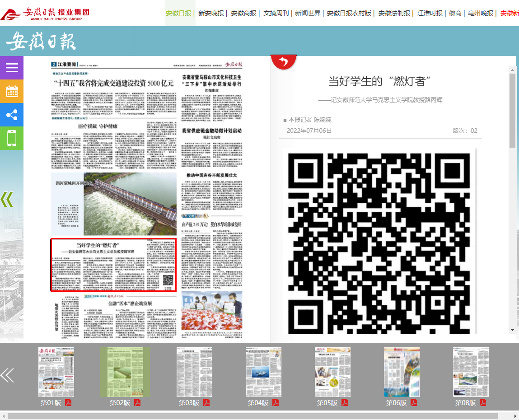Click the article panel scroll down arrow

(x=512, y=330)
